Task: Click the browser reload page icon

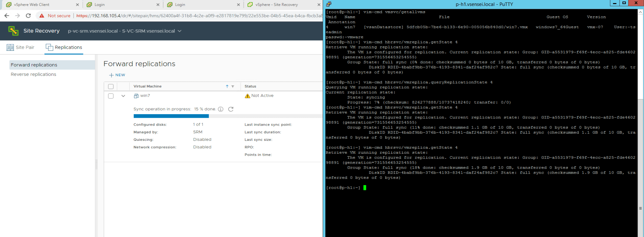Action: click(28, 16)
